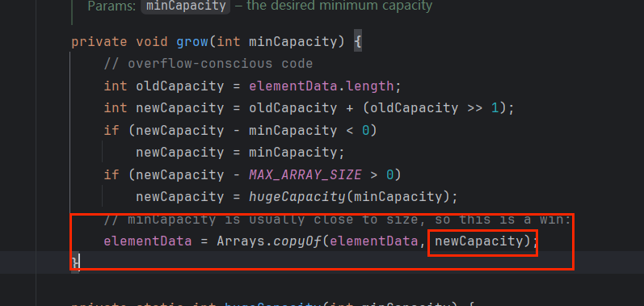Click minCapacity in 'newCapacity = minCapacity;' line
Image resolution: width=644 pixels, height=306 pixels.
[x=293, y=152]
